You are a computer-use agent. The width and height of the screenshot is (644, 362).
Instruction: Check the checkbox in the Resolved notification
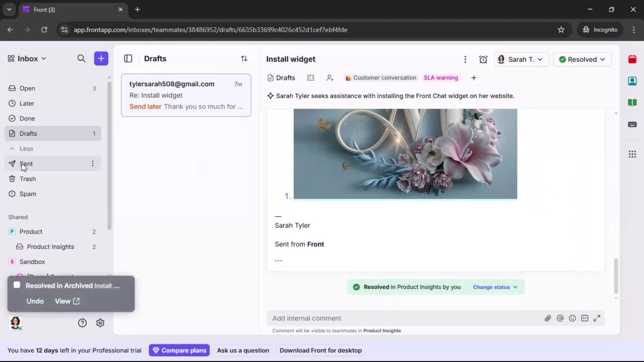[x=17, y=285]
